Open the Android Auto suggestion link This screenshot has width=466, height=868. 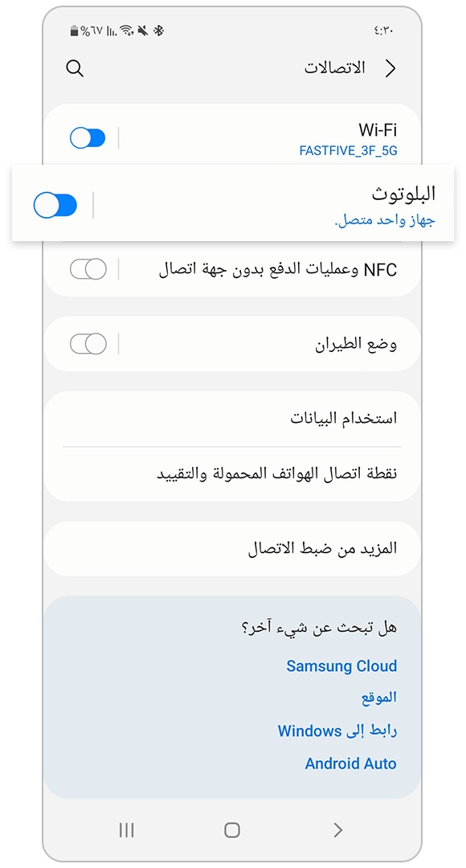(350, 764)
